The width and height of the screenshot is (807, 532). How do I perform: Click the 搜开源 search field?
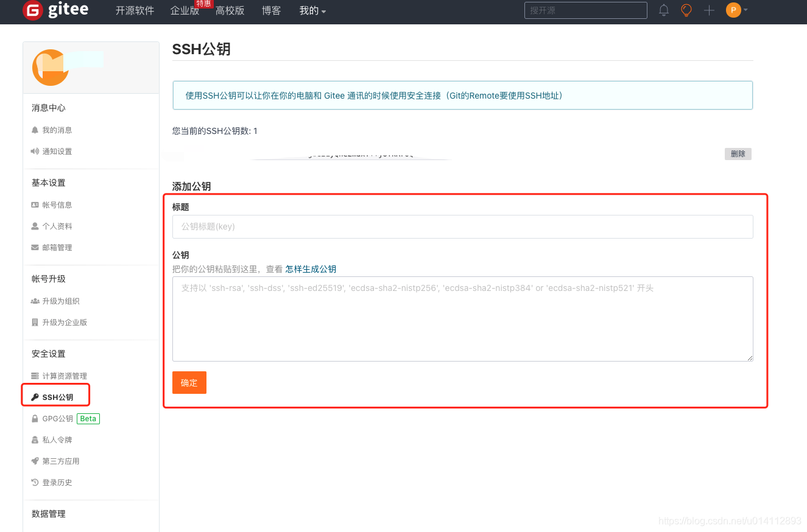point(585,10)
